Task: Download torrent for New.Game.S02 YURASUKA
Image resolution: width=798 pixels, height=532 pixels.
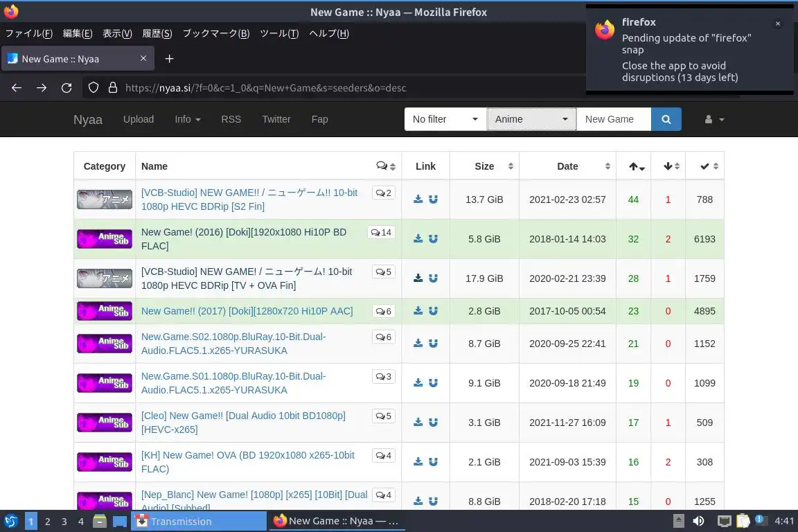Action: [x=418, y=343]
